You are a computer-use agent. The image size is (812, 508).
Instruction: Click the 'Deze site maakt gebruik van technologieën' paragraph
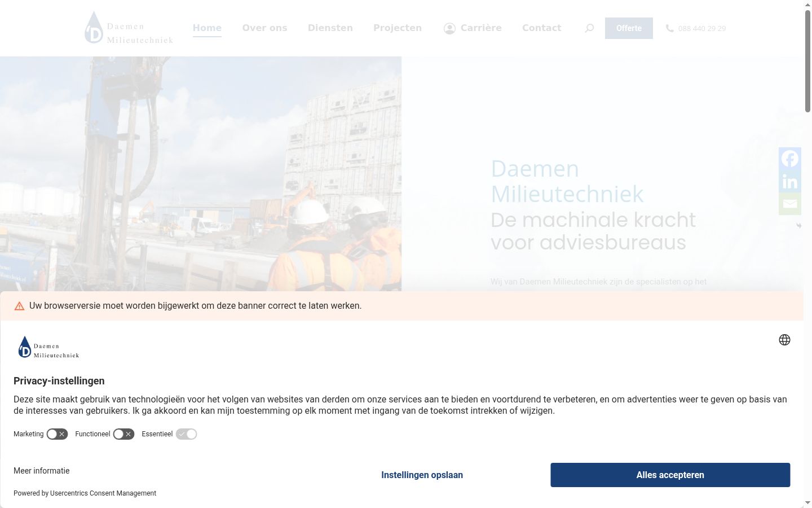[x=400, y=405]
